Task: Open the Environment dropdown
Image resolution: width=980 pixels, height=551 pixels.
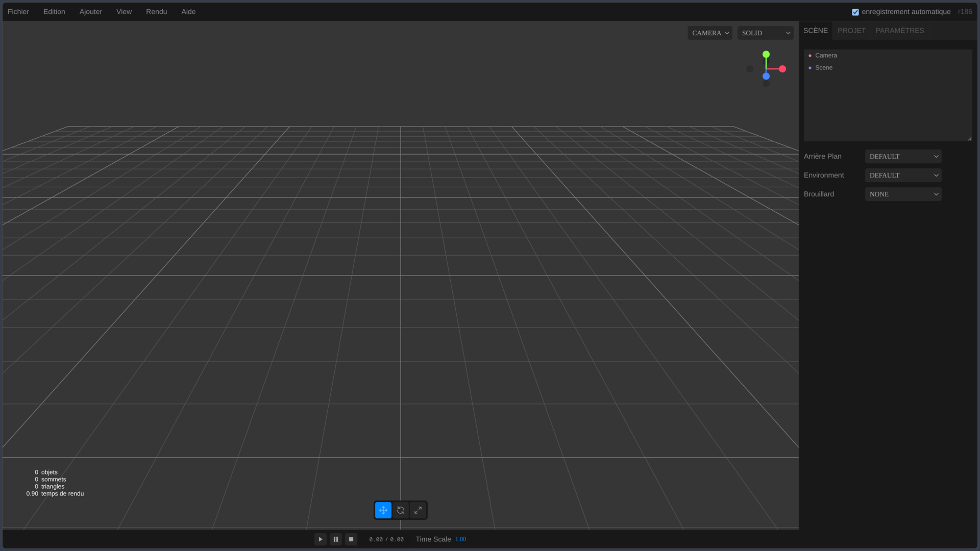Action: [x=903, y=176]
